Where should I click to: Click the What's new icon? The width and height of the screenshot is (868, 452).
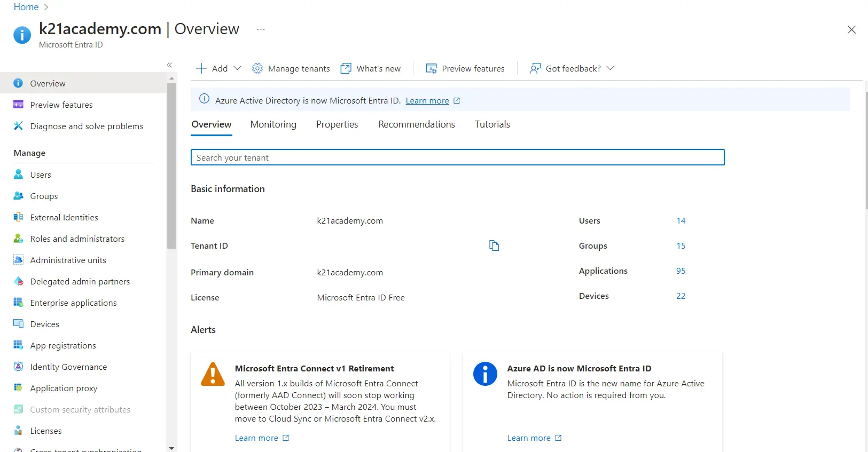point(346,68)
